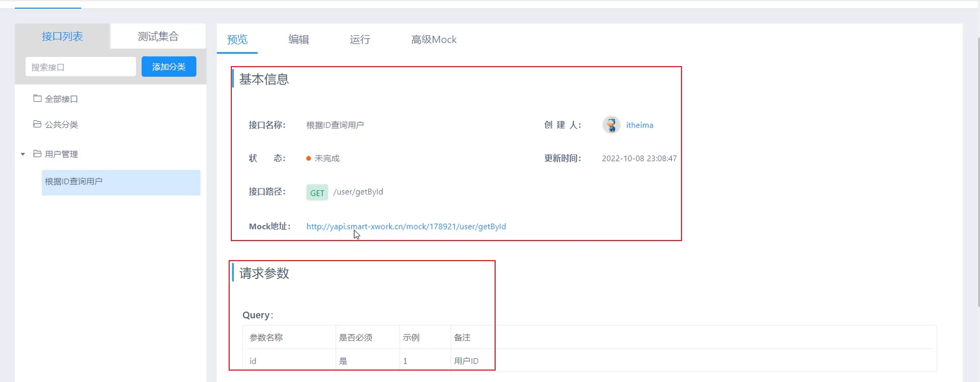Click the folder icon beside 公共分类
Screen dimensions: 980x382
37,124
